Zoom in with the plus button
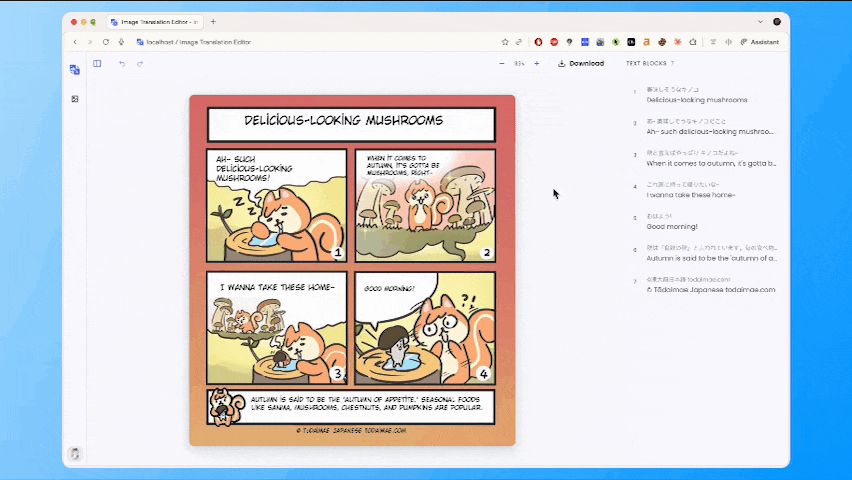 pyautogui.click(x=537, y=64)
